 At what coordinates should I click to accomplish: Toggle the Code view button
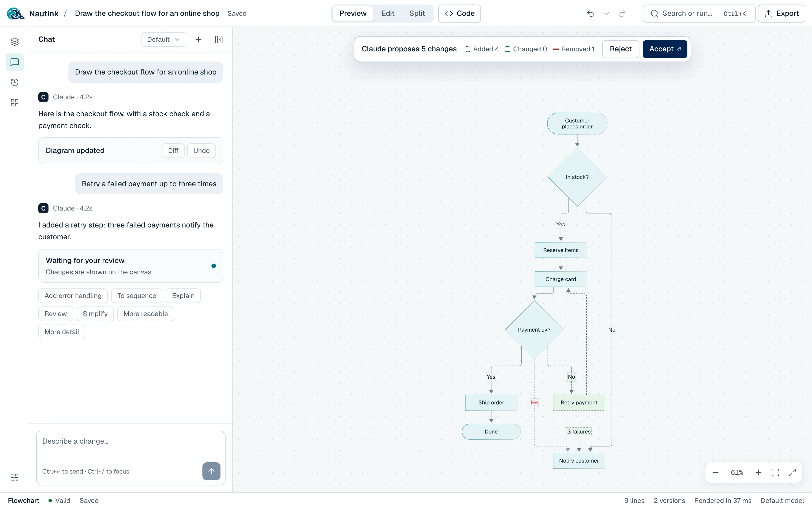point(459,14)
